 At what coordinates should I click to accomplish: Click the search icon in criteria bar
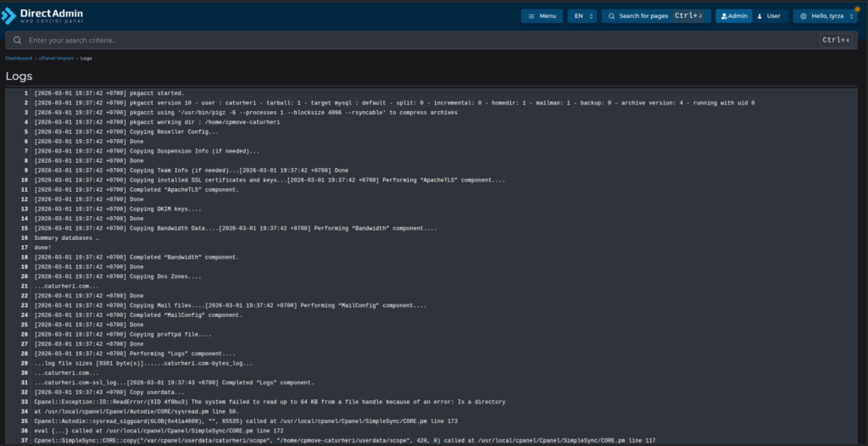pos(17,40)
